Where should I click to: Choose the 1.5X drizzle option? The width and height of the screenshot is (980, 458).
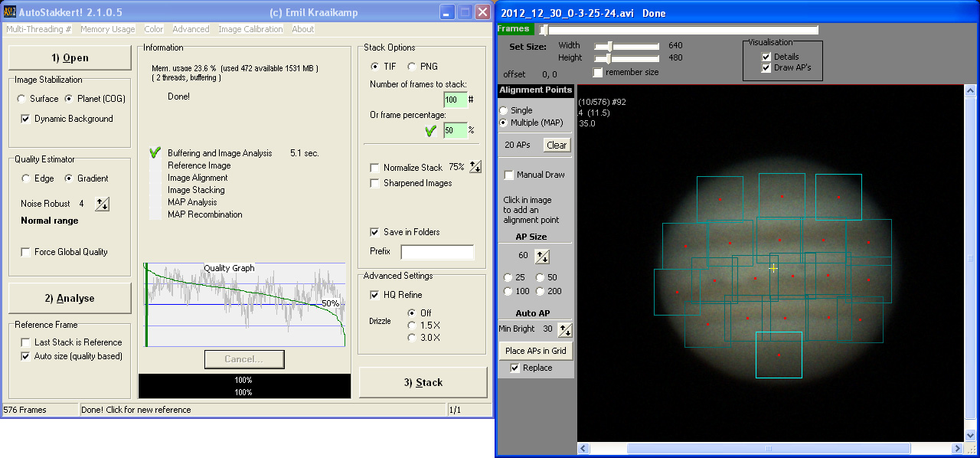(413, 325)
